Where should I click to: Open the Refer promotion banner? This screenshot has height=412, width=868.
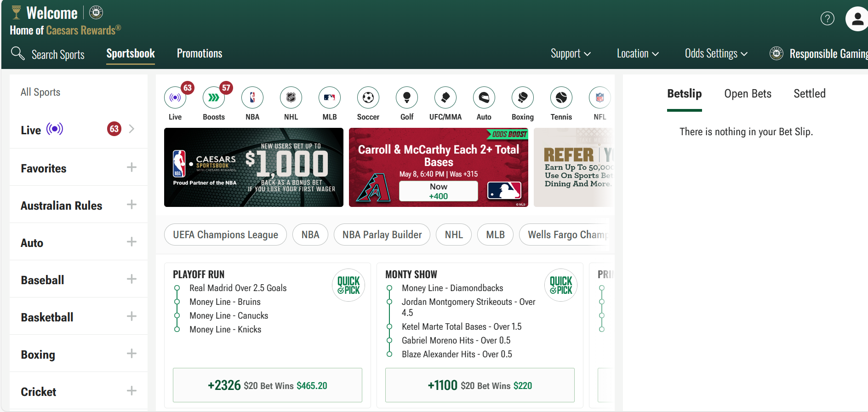point(574,167)
